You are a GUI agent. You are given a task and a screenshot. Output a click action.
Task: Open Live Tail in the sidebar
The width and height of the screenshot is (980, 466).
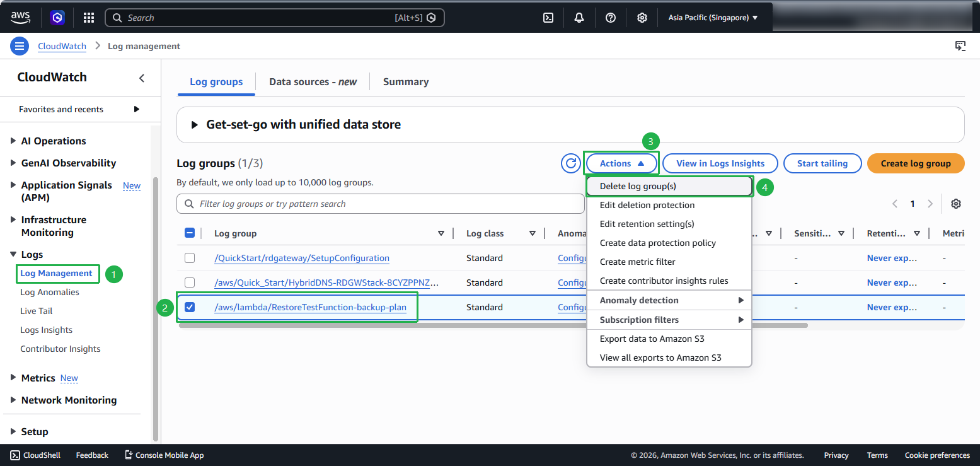click(x=37, y=311)
